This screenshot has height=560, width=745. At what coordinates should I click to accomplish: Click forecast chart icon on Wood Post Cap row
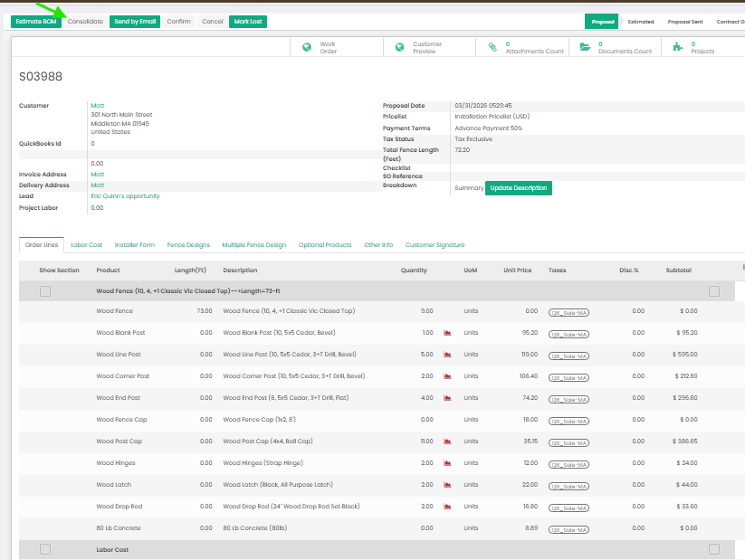click(x=447, y=441)
